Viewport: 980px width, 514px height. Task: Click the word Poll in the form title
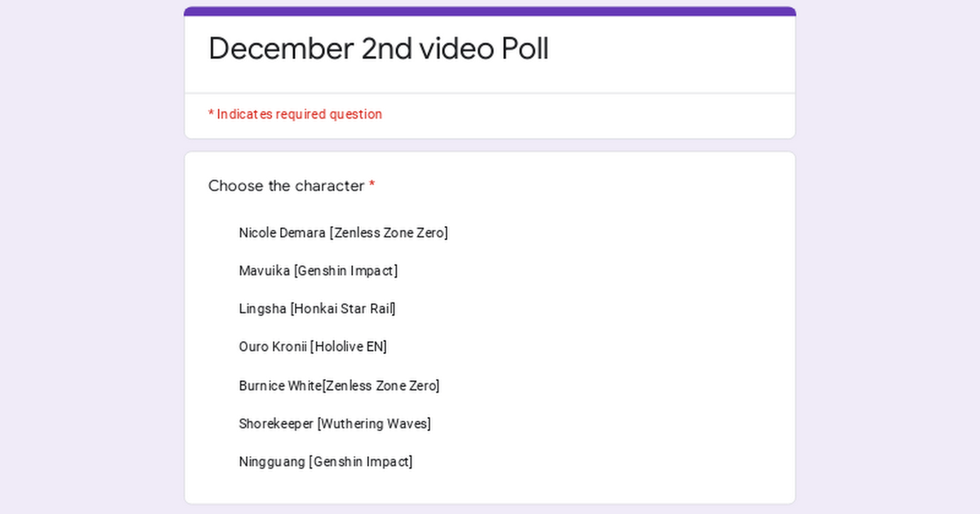click(x=524, y=49)
